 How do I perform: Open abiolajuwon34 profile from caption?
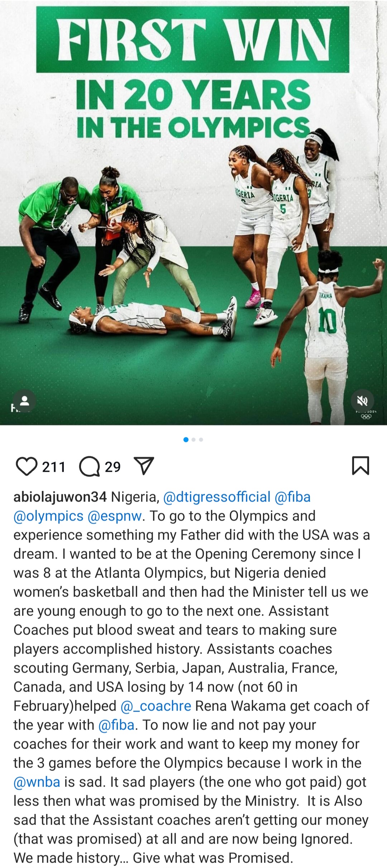(60, 497)
